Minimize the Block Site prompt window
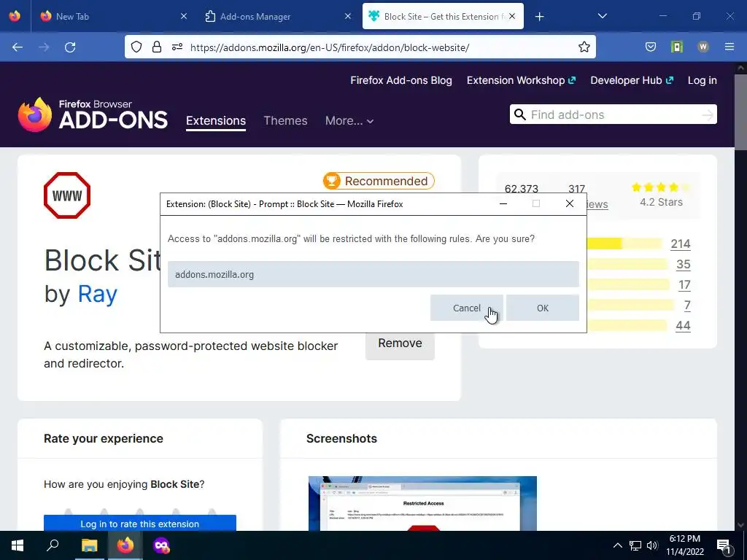The width and height of the screenshot is (747, 560). (x=503, y=204)
